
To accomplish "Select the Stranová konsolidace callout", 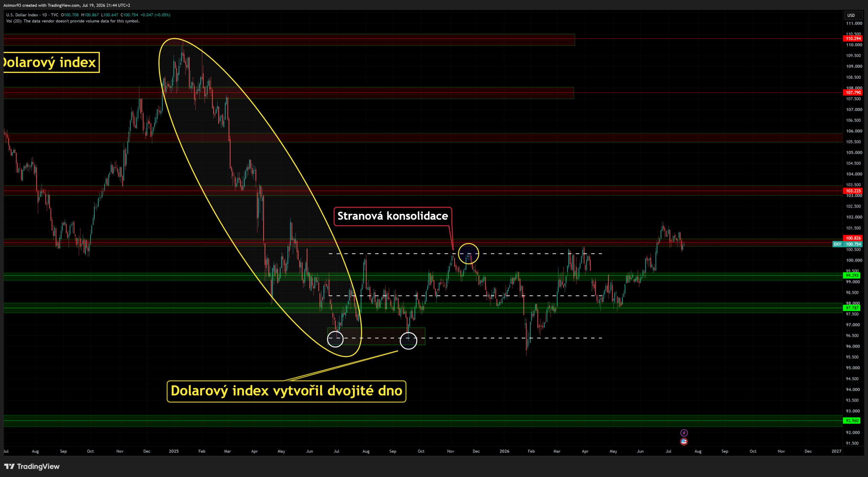I will pos(393,216).
